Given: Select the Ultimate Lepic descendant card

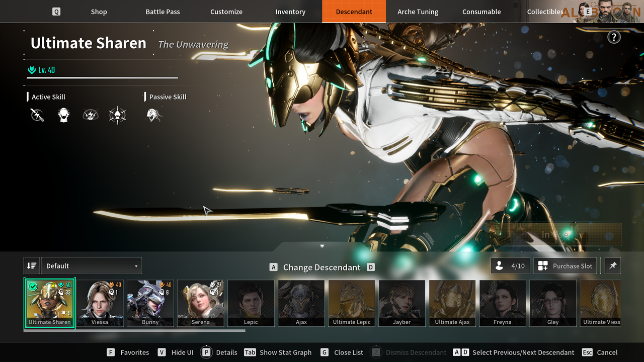Looking at the screenshot, I should point(352,303).
